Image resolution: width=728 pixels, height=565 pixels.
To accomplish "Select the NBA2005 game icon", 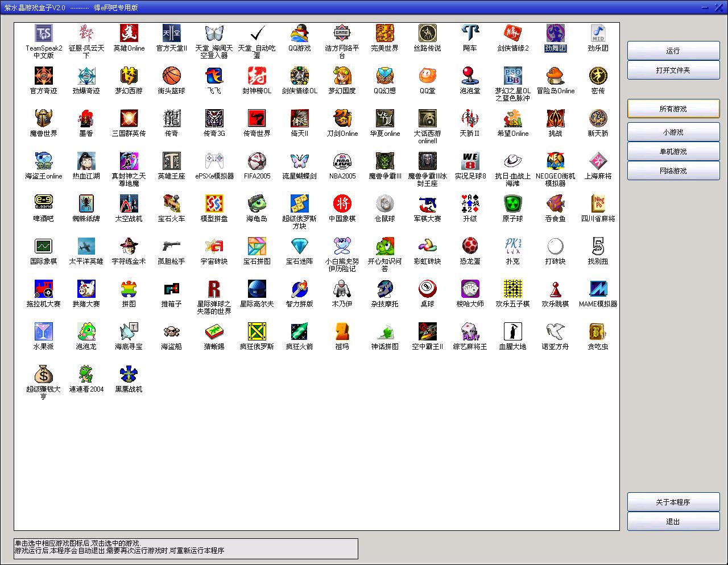I will tap(342, 161).
